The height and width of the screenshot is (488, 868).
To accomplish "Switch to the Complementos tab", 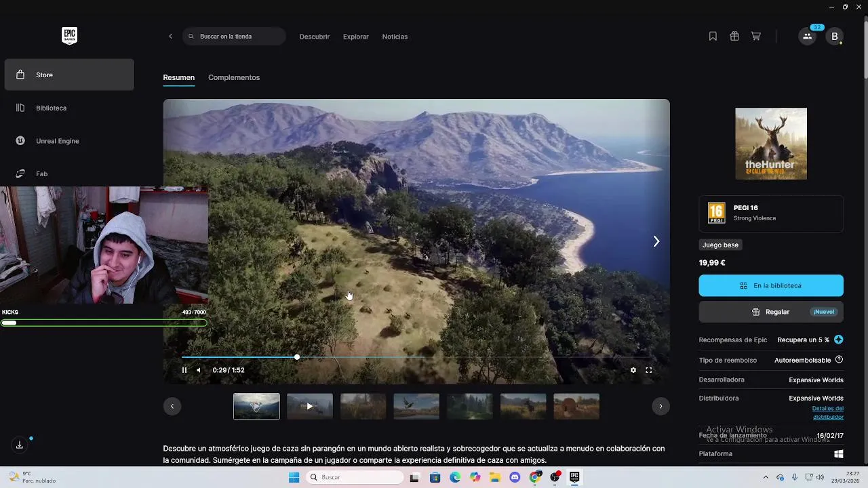I will pos(234,77).
